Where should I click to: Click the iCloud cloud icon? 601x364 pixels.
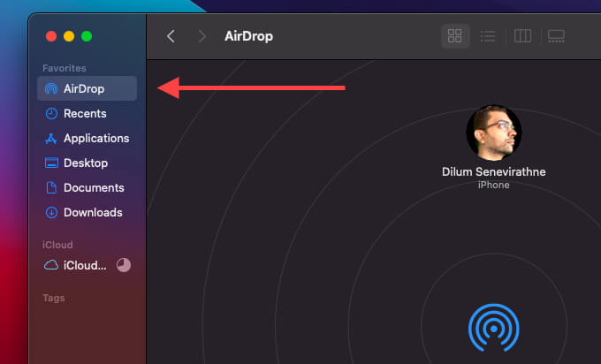click(x=51, y=265)
